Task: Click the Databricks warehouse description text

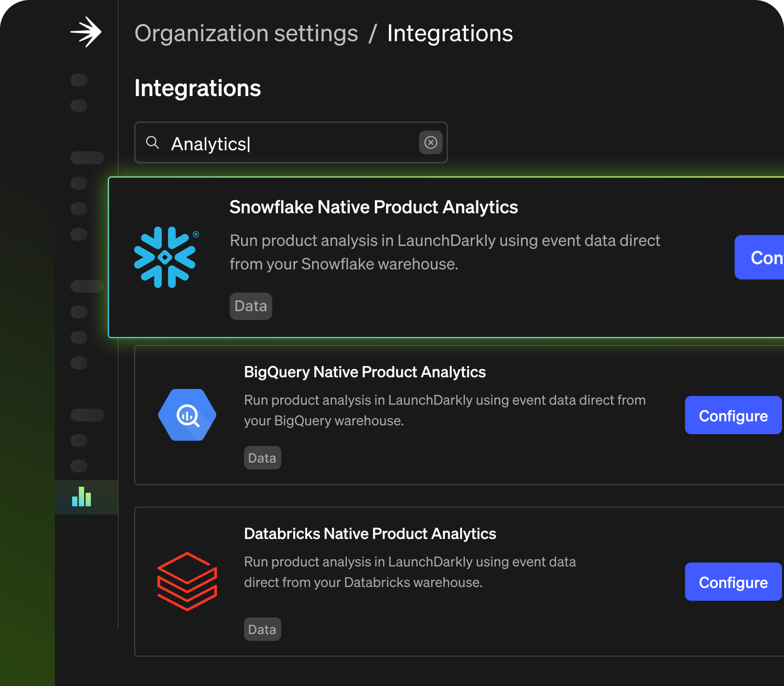Action: (410, 572)
